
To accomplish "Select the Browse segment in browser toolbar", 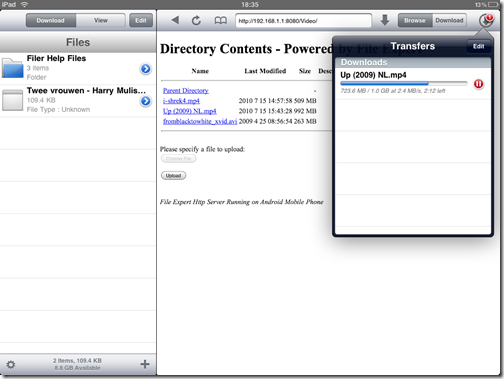I will 415,20.
